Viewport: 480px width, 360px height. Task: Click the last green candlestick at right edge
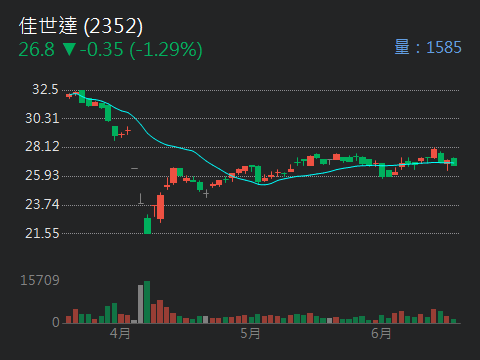point(454,162)
